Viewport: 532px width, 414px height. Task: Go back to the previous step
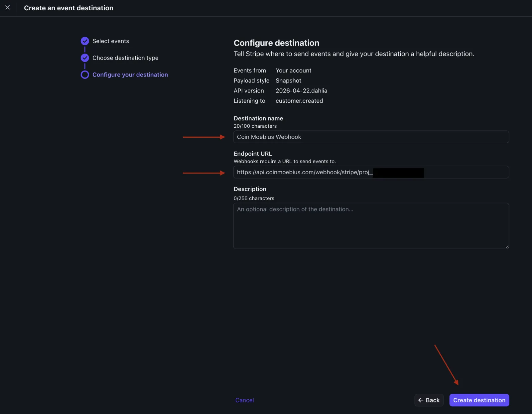point(429,400)
